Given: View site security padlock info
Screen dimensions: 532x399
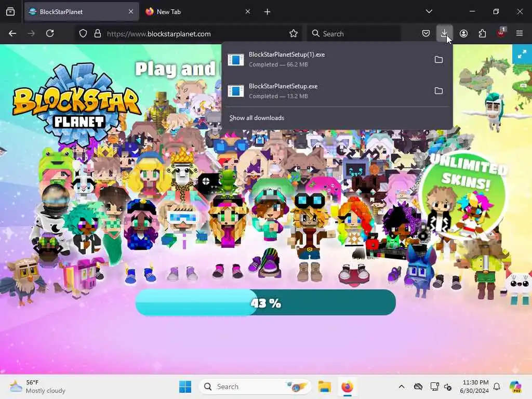Looking at the screenshot, I should pyautogui.click(x=98, y=34).
